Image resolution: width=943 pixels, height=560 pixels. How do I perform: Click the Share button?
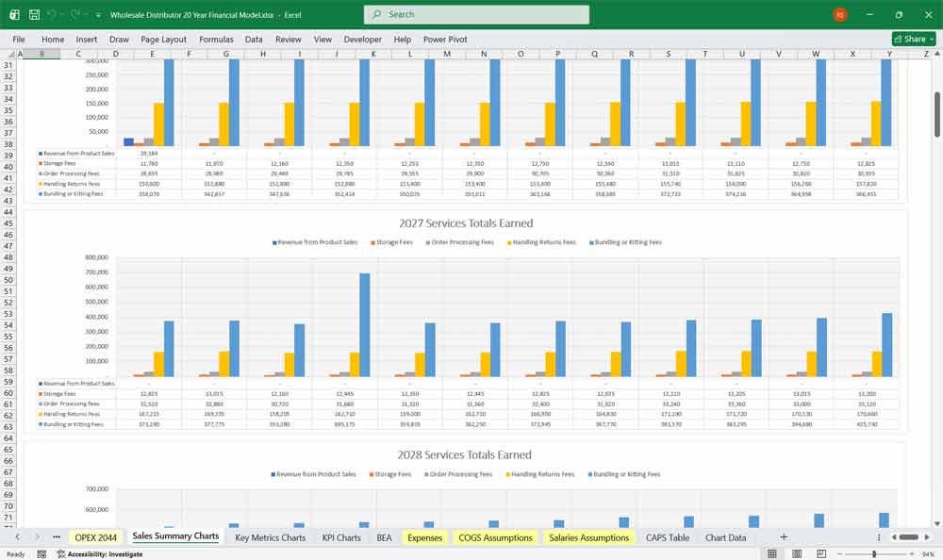(907, 39)
